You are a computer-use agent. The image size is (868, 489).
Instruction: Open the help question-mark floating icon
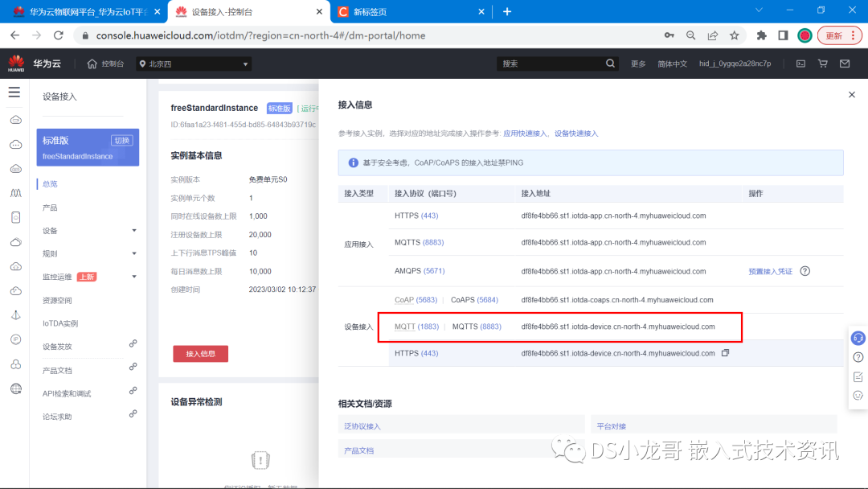(x=858, y=357)
